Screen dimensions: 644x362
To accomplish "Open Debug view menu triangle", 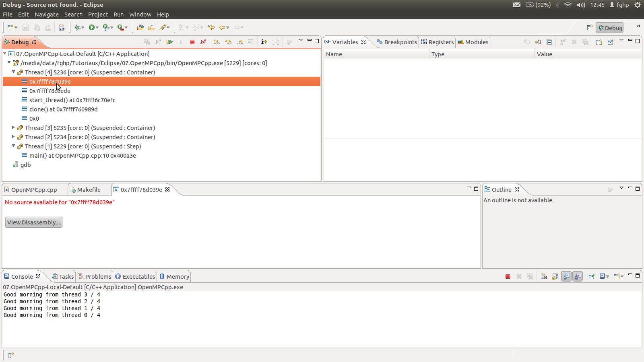I will pyautogui.click(x=300, y=41).
